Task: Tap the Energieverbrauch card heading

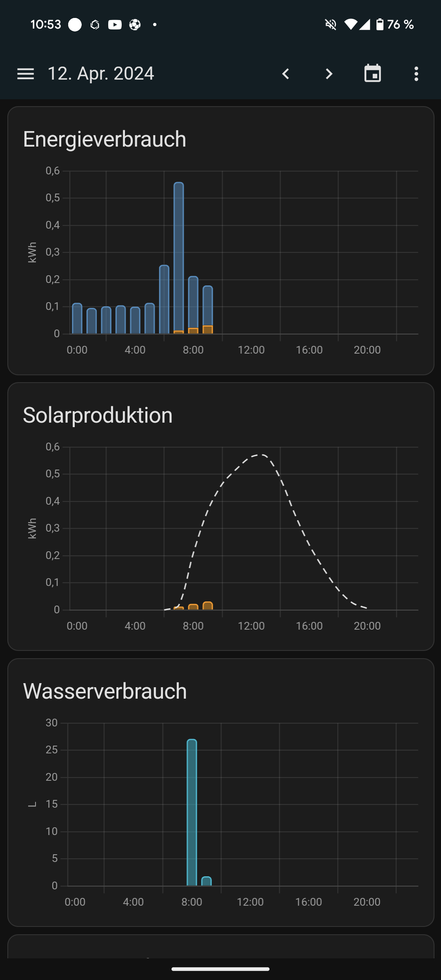Action: tap(105, 139)
